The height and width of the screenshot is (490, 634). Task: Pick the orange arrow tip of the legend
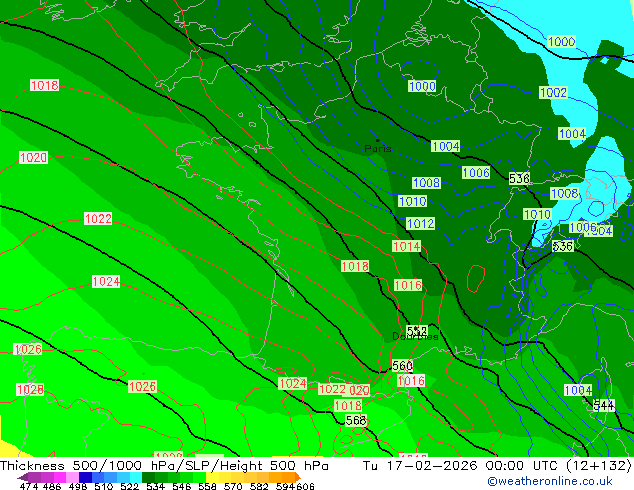tap(298, 477)
